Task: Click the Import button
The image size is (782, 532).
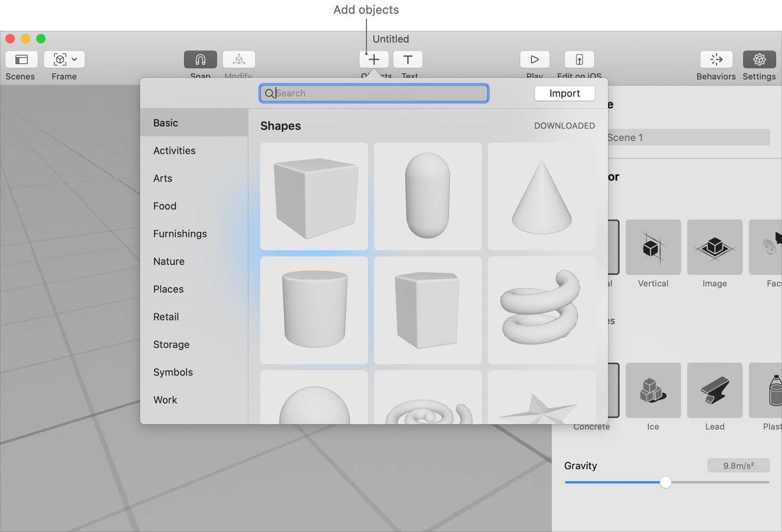Action: tap(564, 93)
